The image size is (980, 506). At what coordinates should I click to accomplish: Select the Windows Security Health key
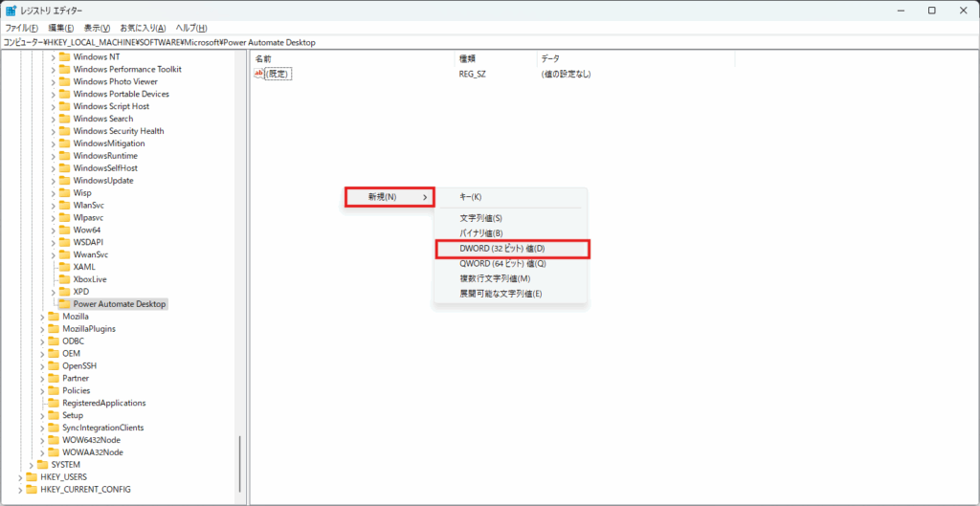[x=119, y=131]
